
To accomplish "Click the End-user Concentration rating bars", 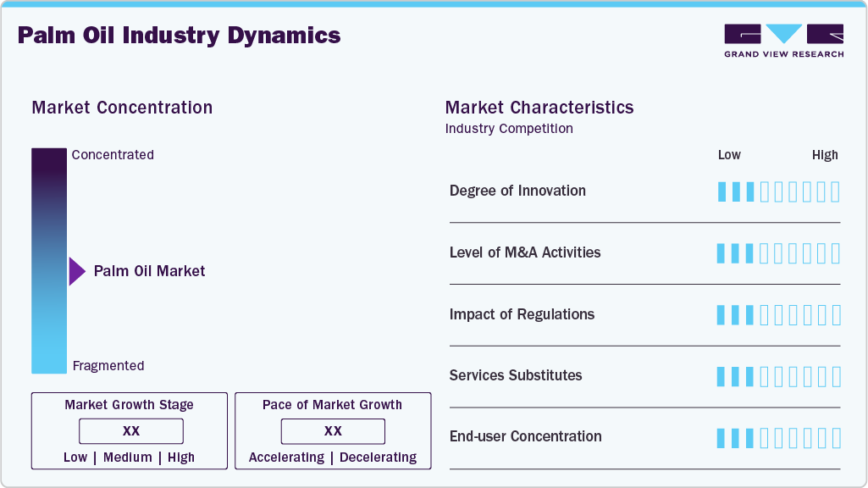I will tap(778, 437).
